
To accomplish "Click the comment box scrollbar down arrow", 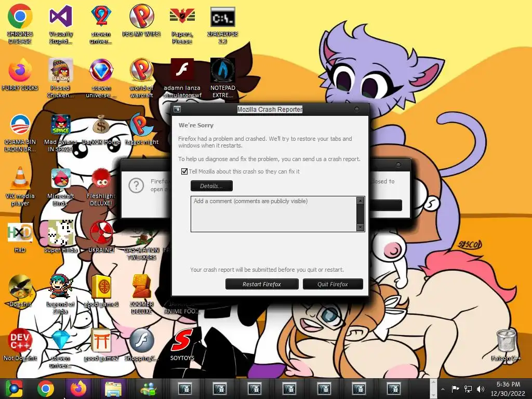I will pyautogui.click(x=361, y=228).
